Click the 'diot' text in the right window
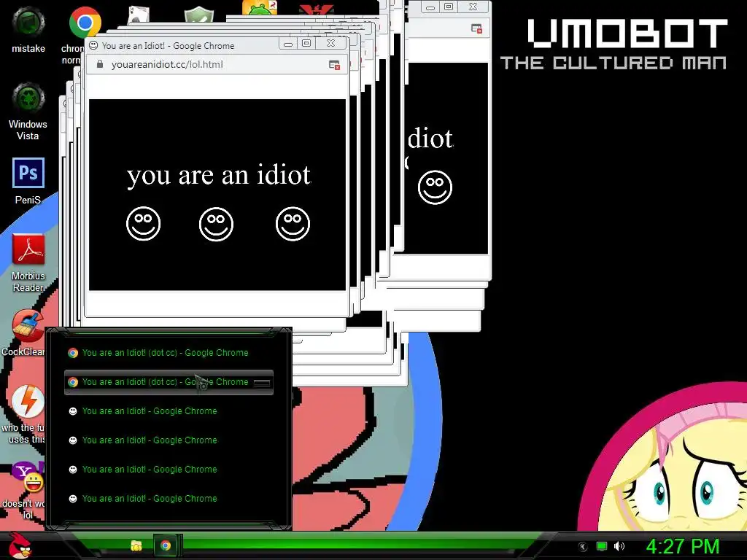 click(x=430, y=139)
